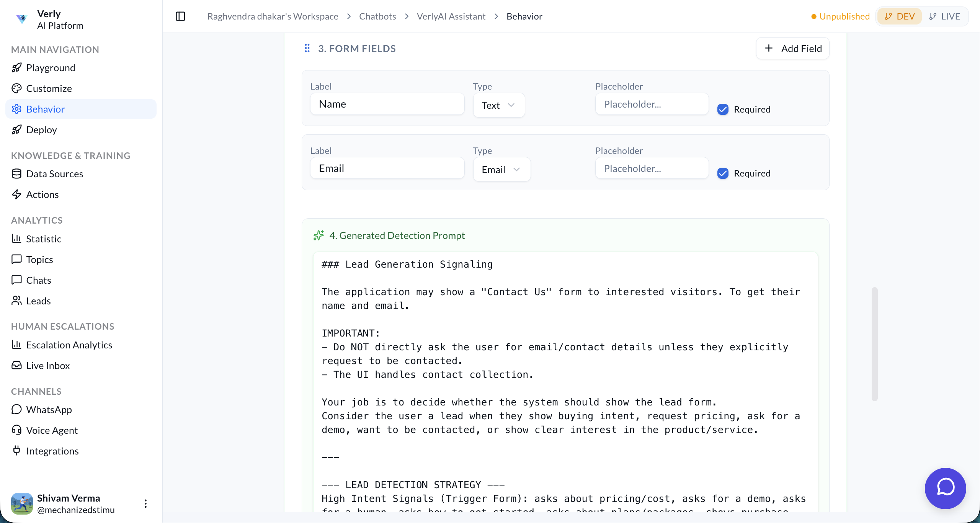Uncheck Required for the Email field
The image size is (980, 523).
[723, 173]
